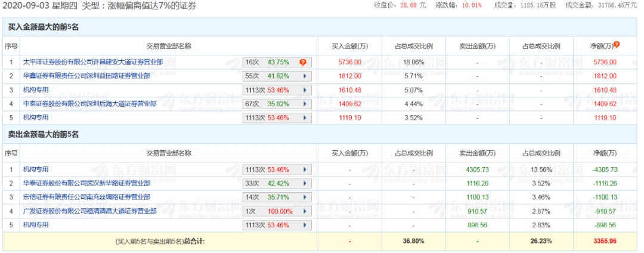Image resolution: width=644 pixels, height=253 pixels.
Task: Expand 1113次 53.46% box on 4305.73 row
Action: click(x=305, y=169)
